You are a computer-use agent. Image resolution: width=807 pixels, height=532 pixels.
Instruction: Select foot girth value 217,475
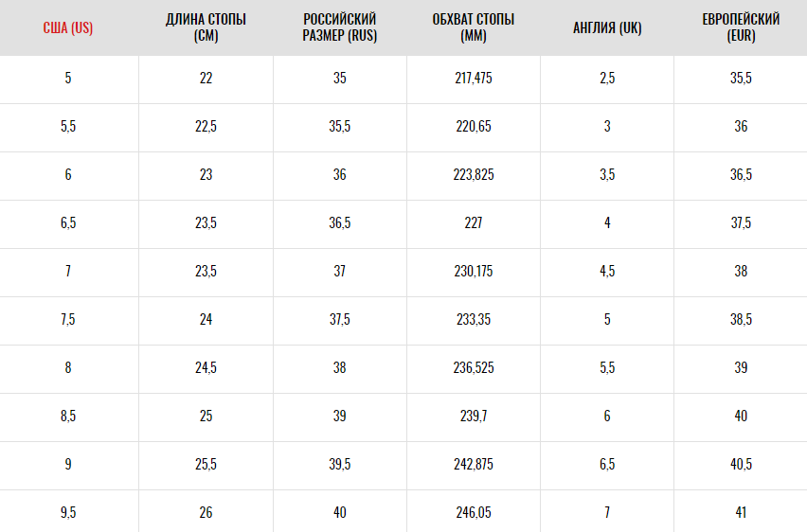(x=474, y=79)
